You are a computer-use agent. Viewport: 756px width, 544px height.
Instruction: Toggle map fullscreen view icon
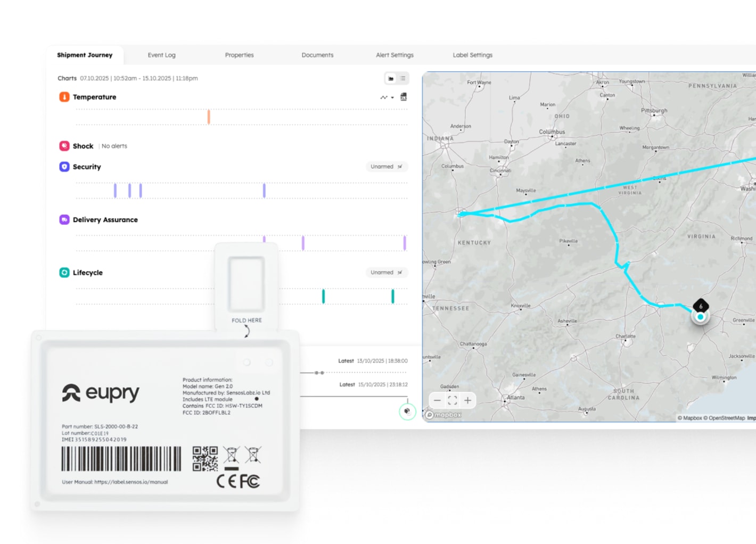pos(453,400)
